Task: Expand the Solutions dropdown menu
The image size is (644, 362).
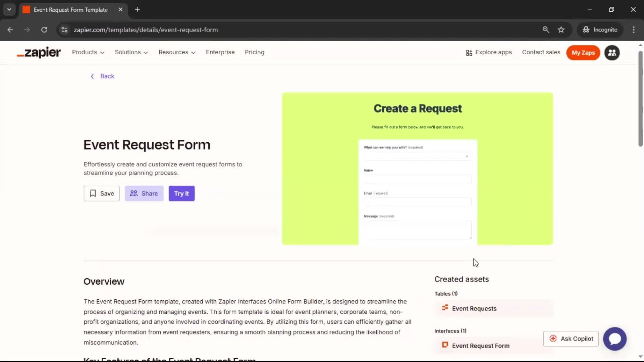Action: click(131, 52)
